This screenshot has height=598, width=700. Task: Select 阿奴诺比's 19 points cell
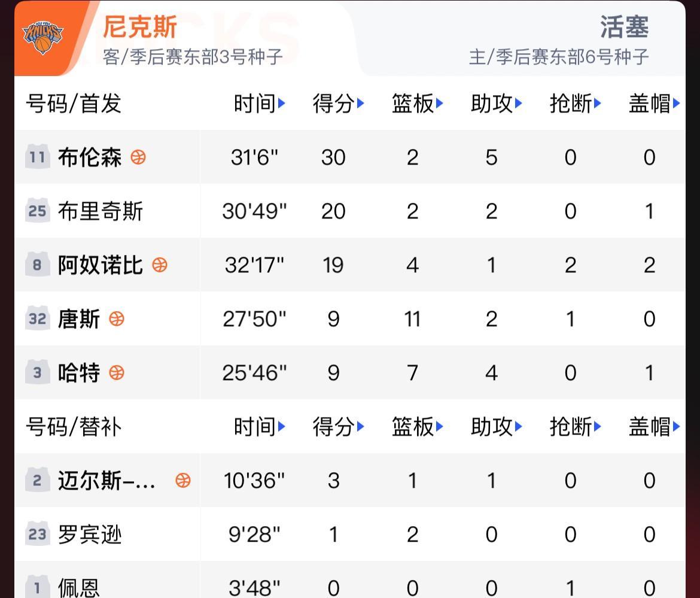click(x=333, y=265)
